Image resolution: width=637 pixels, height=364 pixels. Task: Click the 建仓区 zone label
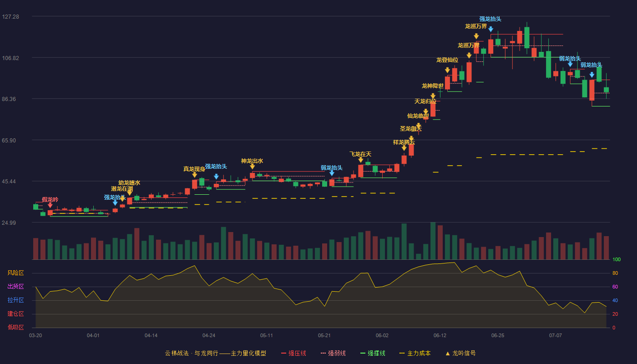pyautogui.click(x=15, y=314)
